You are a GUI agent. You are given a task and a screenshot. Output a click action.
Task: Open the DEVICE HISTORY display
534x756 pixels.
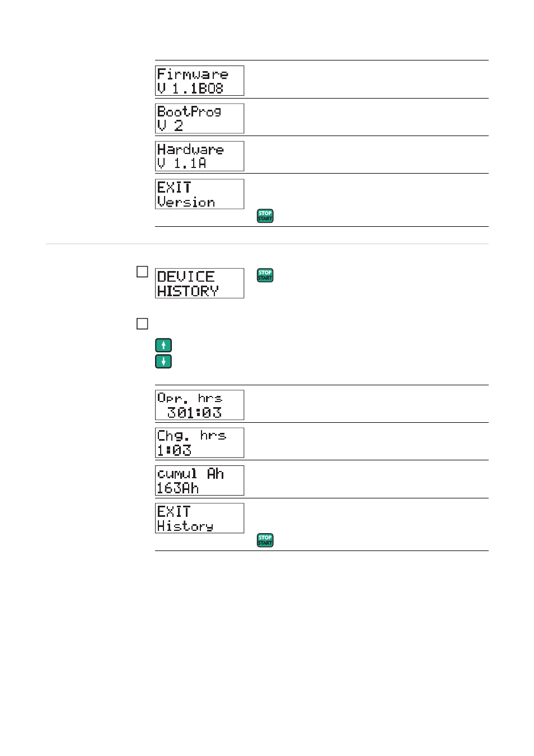199,283
